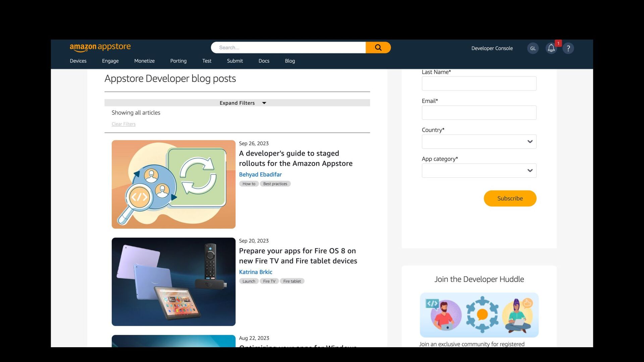Select the Best practices tag
This screenshot has height=362, width=644.
coord(275,184)
